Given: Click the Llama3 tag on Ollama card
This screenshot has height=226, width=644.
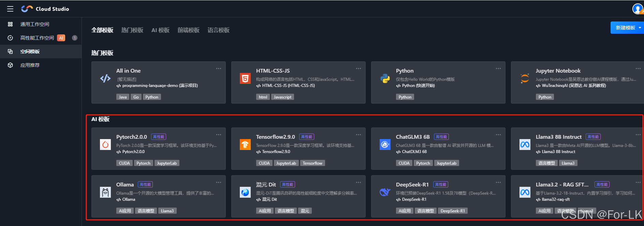Looking at the screenshot, I should point(167,211).
